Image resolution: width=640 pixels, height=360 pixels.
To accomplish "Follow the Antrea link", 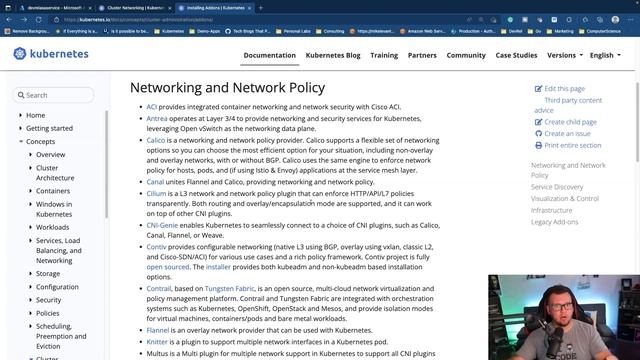I will [157, 118].
